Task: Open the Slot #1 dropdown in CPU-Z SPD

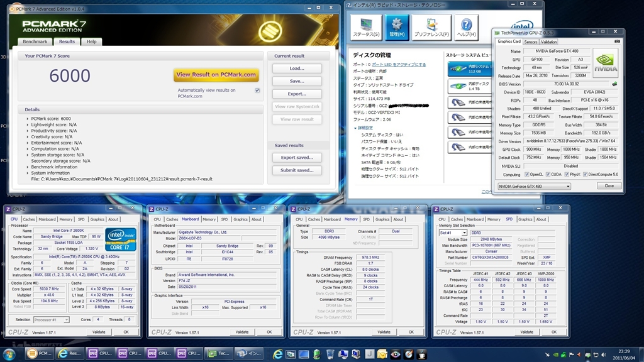Action: pos(452,233)
